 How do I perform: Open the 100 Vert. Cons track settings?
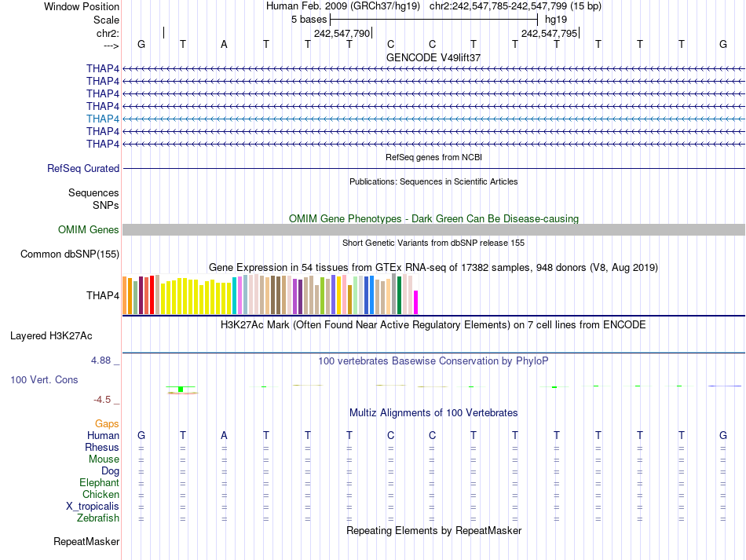point(44,379)
